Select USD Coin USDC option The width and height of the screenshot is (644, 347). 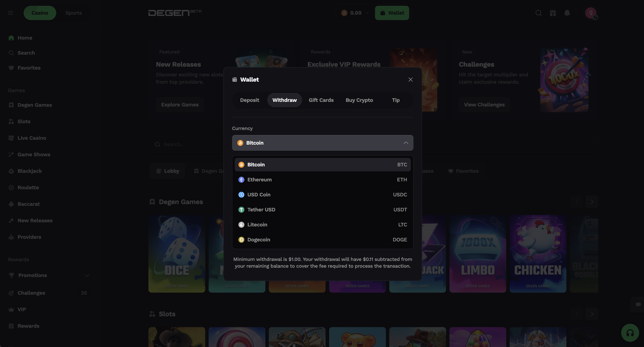tap(323, 195)
